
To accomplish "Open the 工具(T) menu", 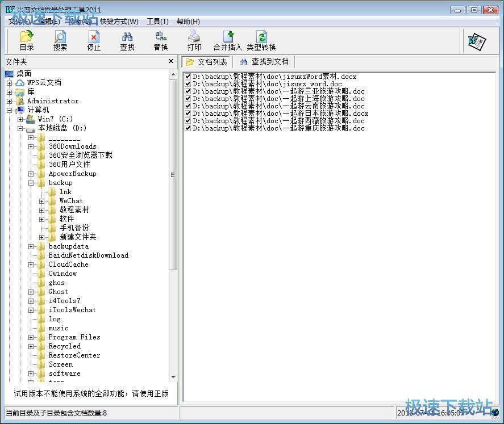I will [x=157, y=21].
